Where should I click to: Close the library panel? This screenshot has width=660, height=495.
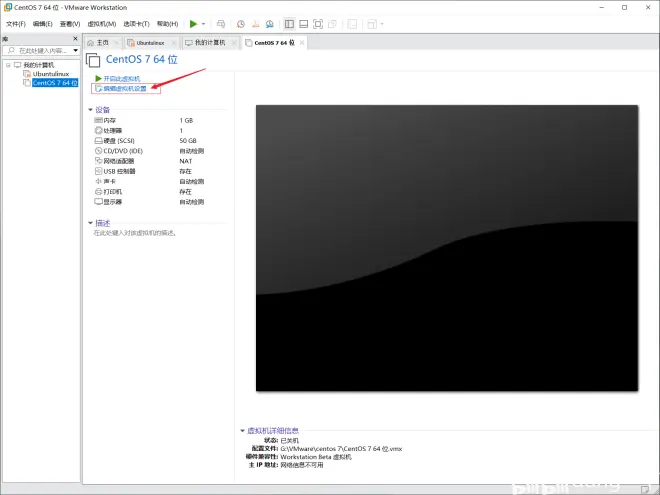[x=75, y=39]
